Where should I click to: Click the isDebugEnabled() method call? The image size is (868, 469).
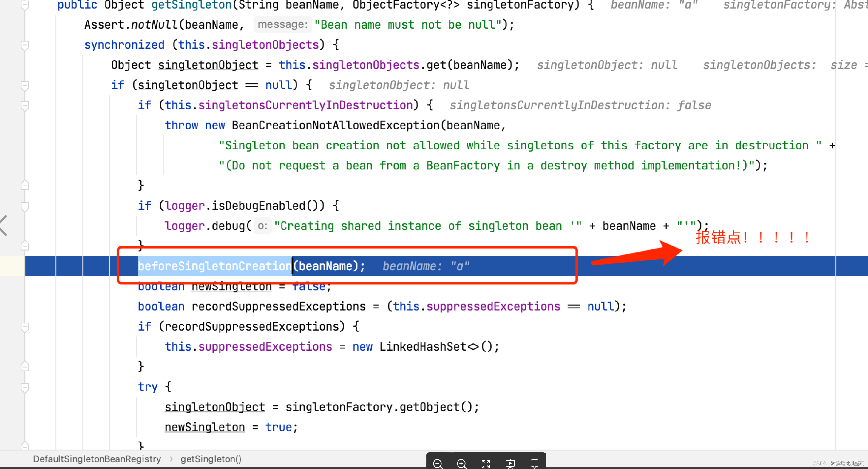(x=265, y=206)
